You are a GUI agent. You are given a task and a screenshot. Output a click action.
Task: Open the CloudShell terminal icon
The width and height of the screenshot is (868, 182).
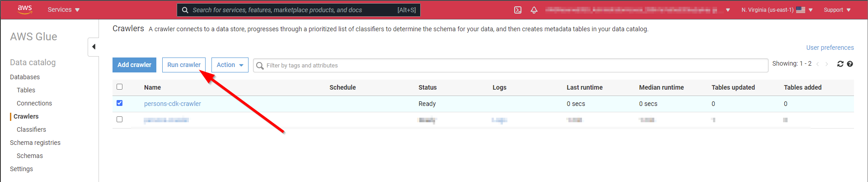point(518,10)
